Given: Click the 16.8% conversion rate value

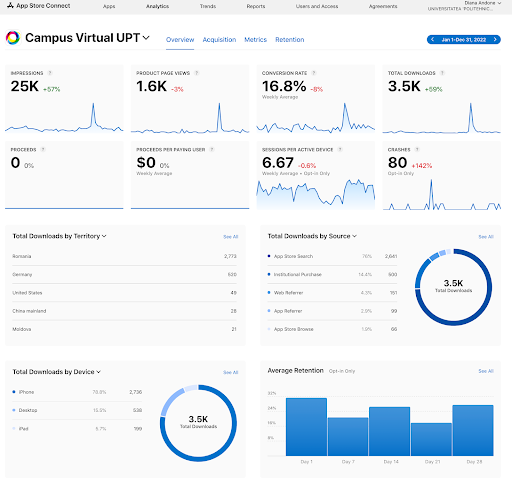Looking at the screenshot, I should [284, 86].
